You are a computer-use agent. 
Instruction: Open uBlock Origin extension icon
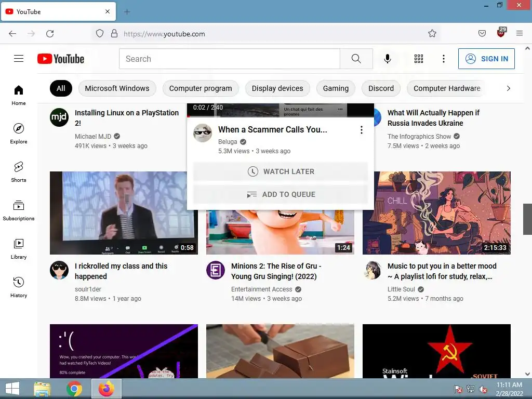click(x=501, y=33)
